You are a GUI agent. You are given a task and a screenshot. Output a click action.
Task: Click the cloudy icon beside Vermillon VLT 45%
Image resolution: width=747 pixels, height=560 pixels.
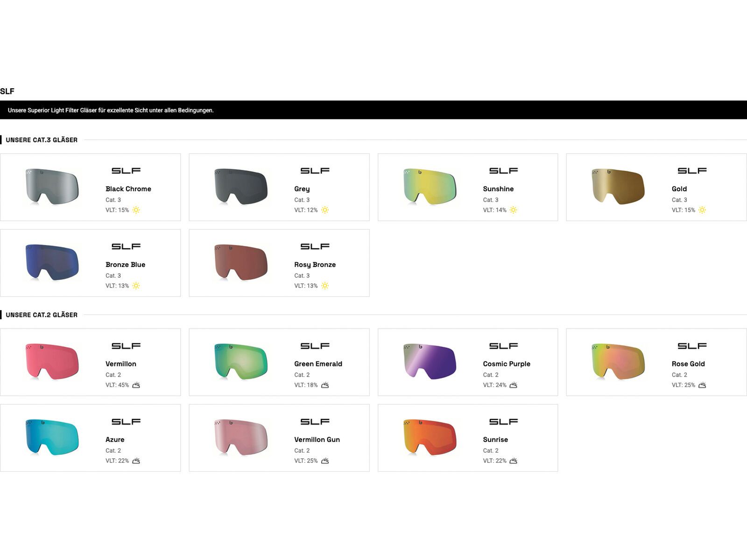[136, 385]
